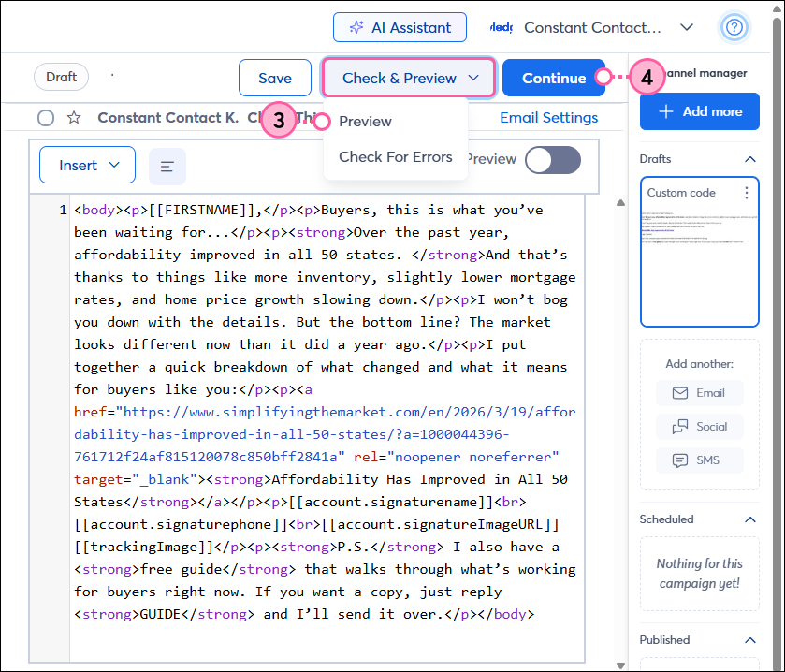The image size is (785, 672).
Task: Open the Custom code three-dot menu
Action: pos(746,192)
